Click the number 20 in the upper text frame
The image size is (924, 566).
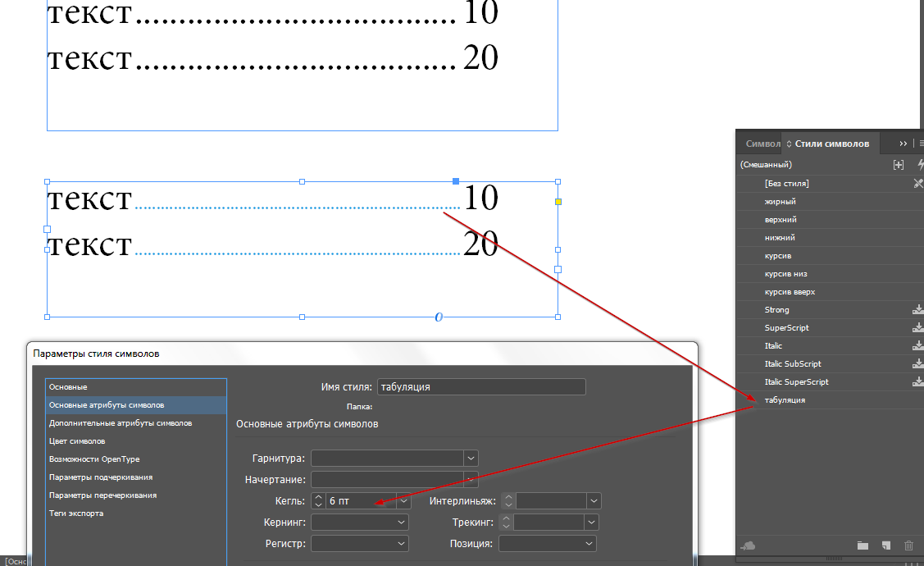(x=480, y=57)
